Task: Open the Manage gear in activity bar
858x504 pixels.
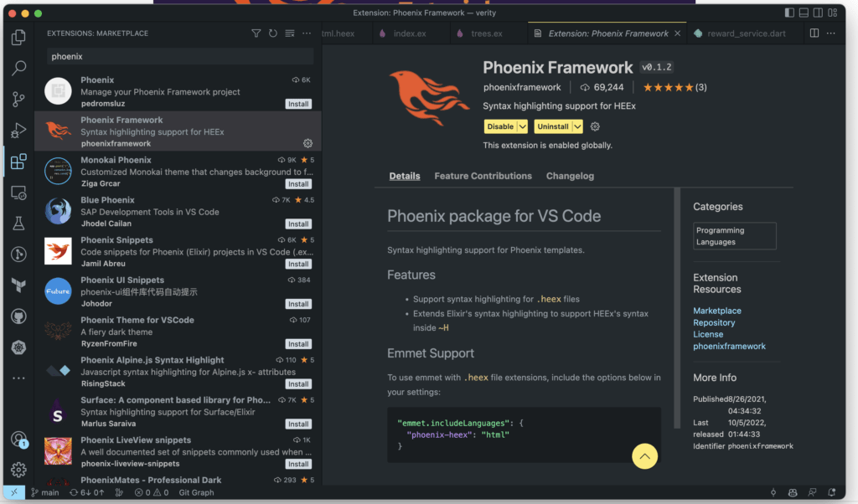Action: point(18,470)
